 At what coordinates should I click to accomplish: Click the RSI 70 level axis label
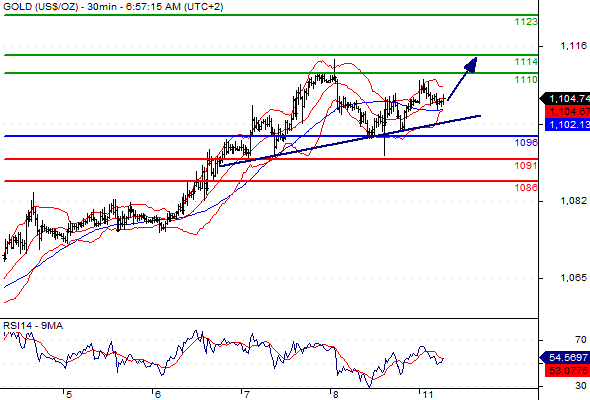tap(581, 340)
